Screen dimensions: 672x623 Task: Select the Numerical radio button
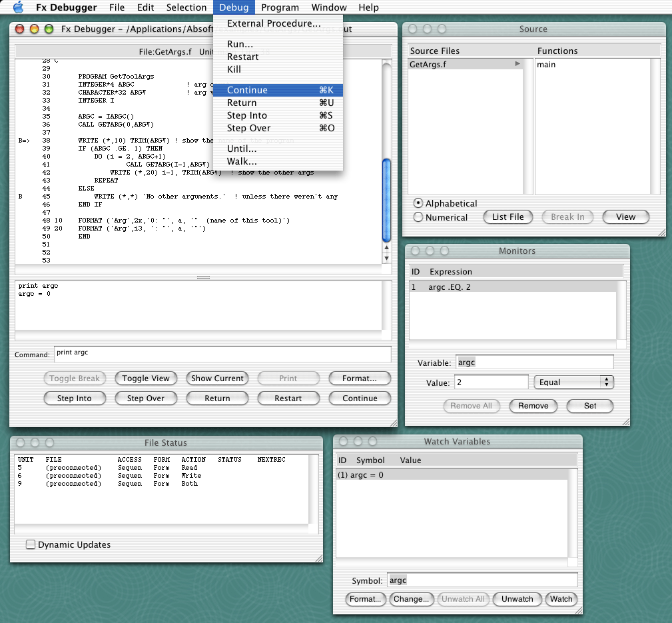click(x=418, y=217)
